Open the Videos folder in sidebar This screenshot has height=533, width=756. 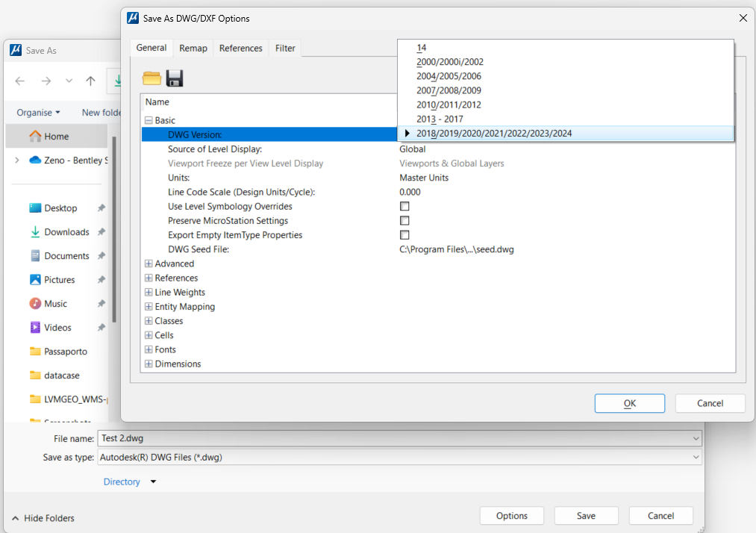click(x=57, y=328)
